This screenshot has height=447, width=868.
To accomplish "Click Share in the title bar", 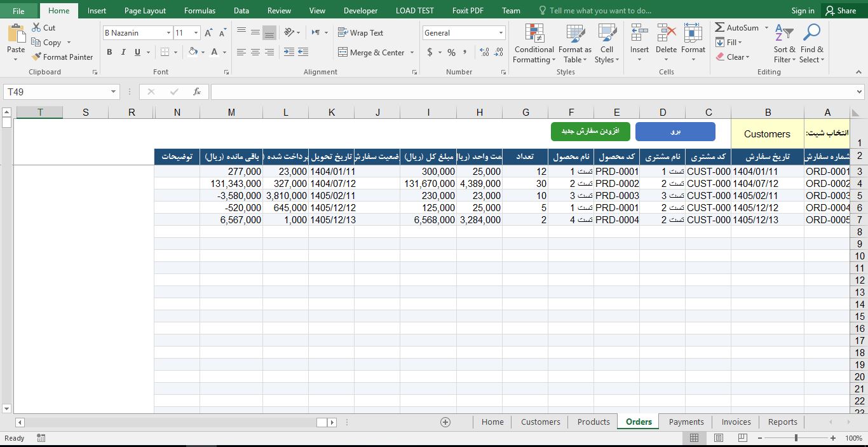I will coord(840,10).
